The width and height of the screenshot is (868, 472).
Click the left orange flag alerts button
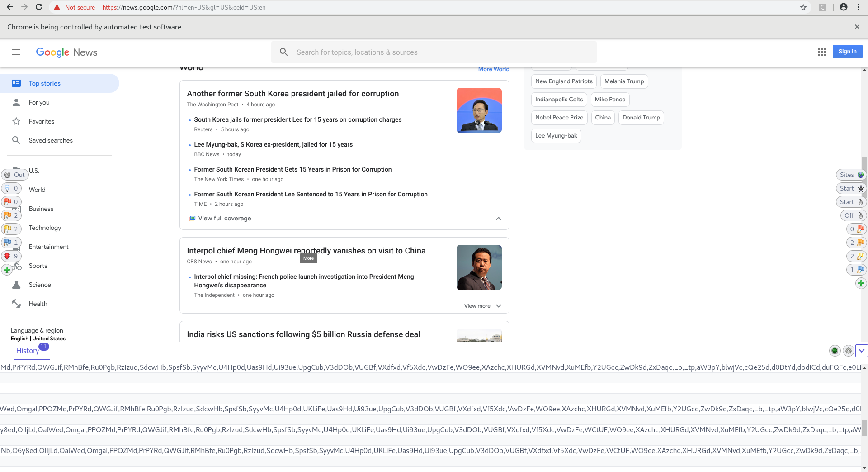tap(11, 215)
